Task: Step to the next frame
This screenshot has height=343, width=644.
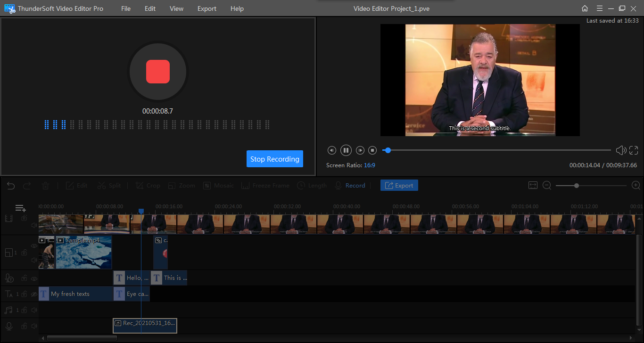Action: (360, 150)
